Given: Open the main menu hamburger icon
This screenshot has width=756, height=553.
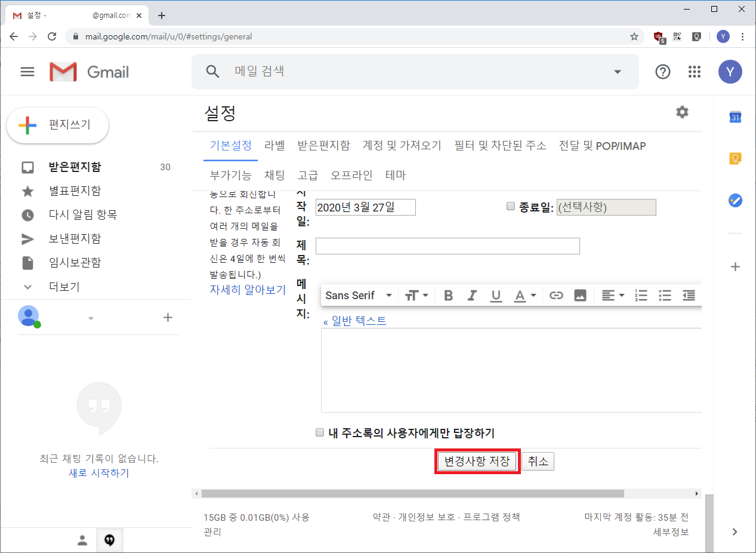Looking at the screenshot, I should tap(27, 72).
